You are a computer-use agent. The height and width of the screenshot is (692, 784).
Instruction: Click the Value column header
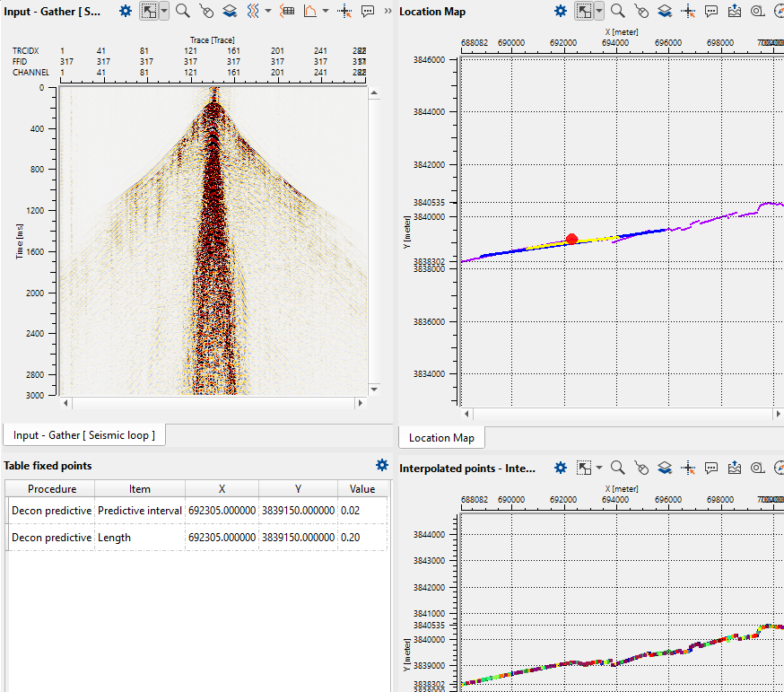coord(362,489)
